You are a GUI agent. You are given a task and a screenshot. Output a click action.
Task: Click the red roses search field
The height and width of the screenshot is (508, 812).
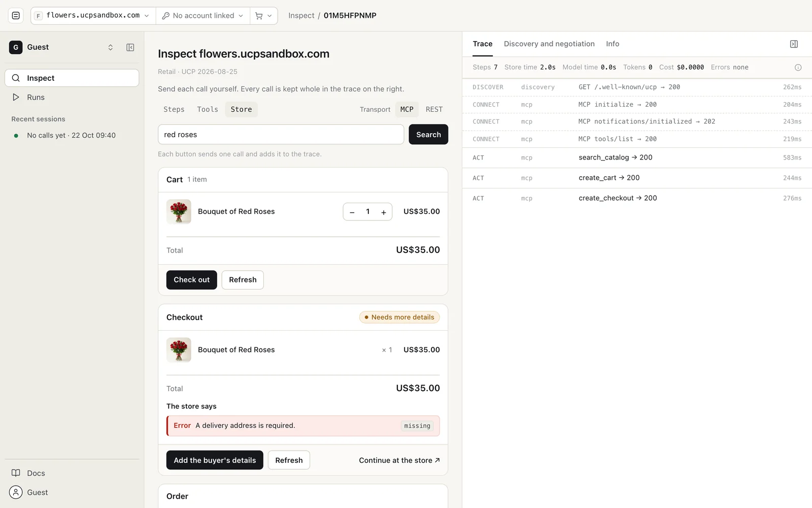point(281,135)
